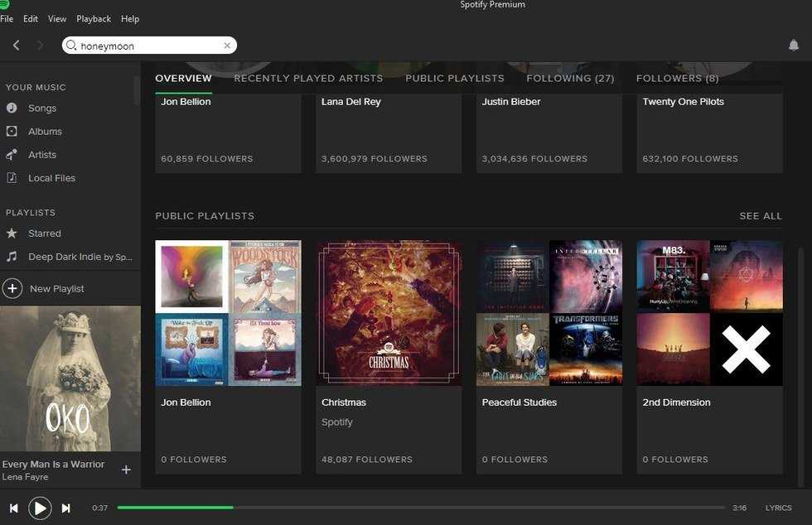Screen dimensions: 812x525
Task: Switch to the Following (27) tab
Action: 570,78
